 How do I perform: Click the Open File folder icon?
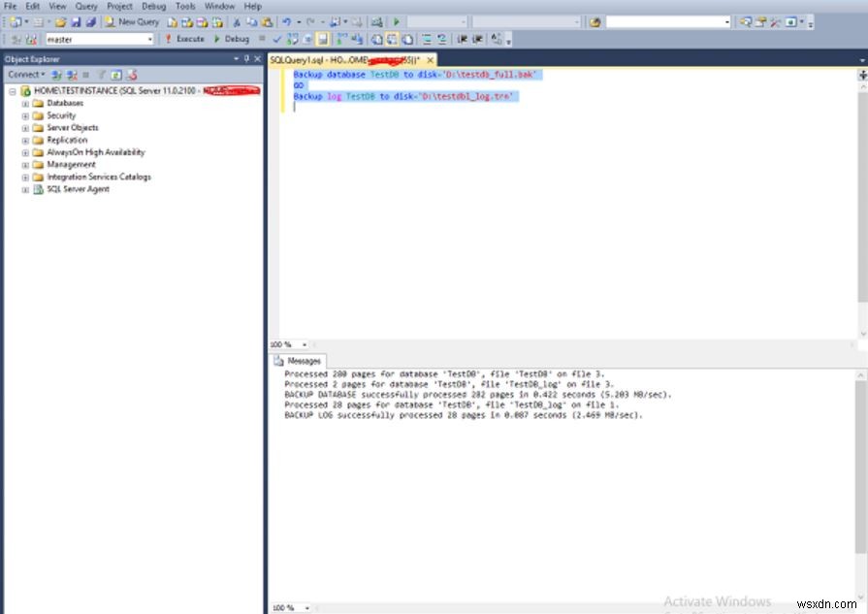tap(60, 22)
